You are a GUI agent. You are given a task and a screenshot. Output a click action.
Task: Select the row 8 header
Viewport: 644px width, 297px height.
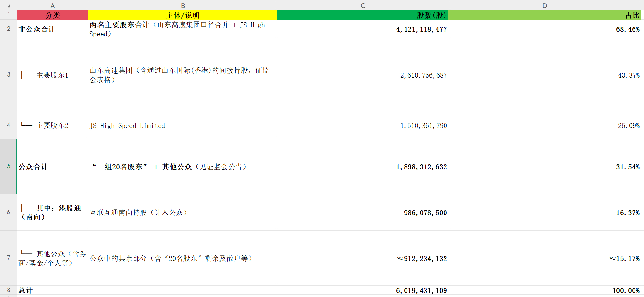tap(9, 290)
